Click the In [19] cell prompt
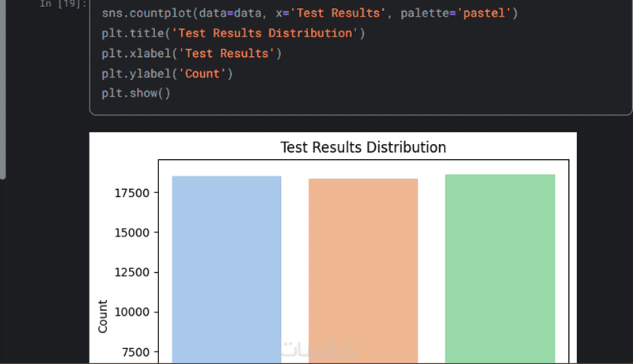The width and height of the screenshot is (633, 364). [x=63, y=4]
